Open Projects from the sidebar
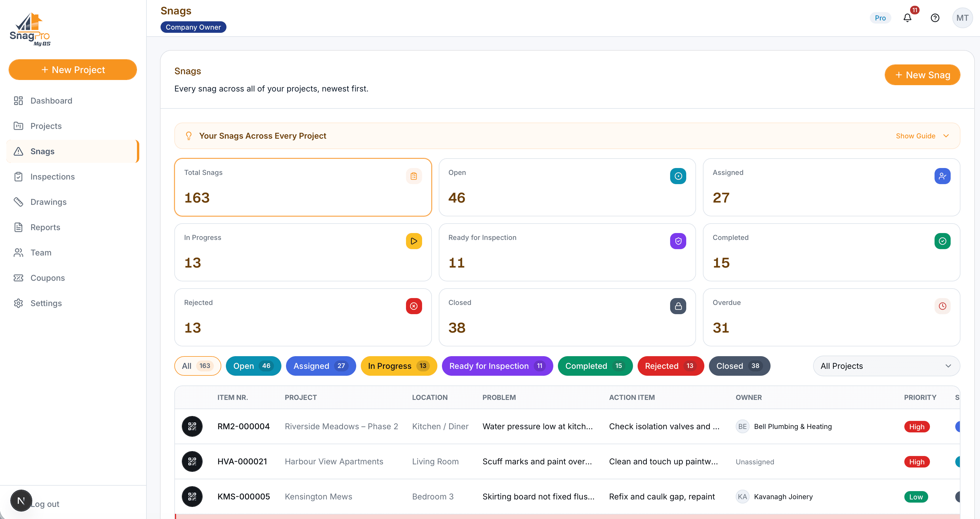 point(72,126)
